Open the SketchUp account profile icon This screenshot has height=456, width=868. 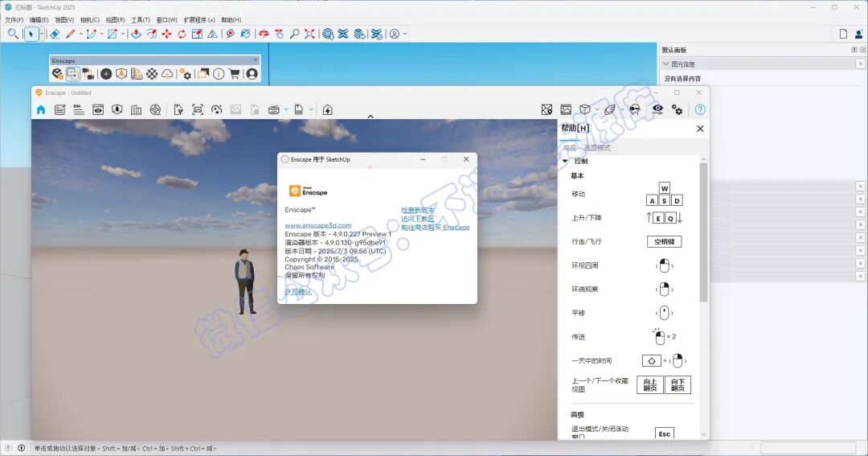pos(394,34)
